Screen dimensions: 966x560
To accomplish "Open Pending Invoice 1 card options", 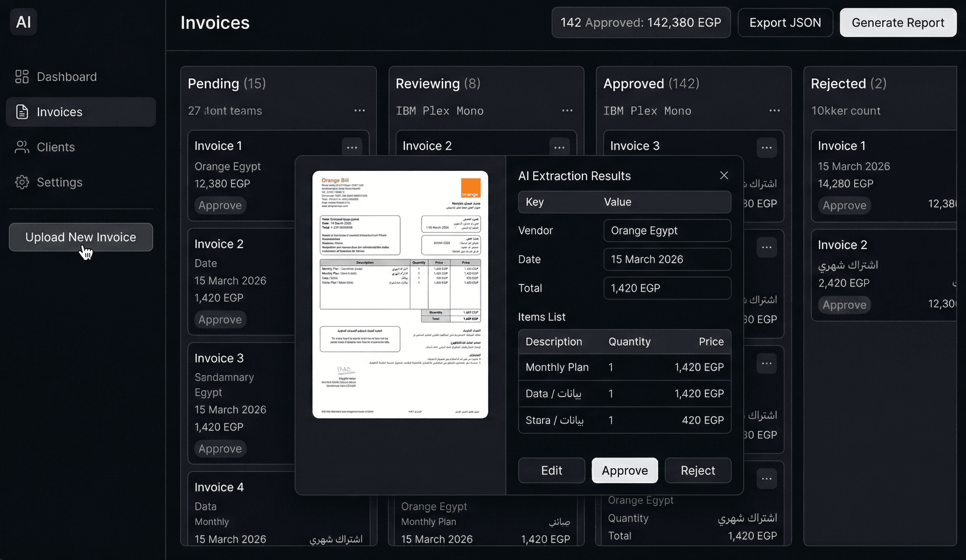I will [x=352, y=148].
